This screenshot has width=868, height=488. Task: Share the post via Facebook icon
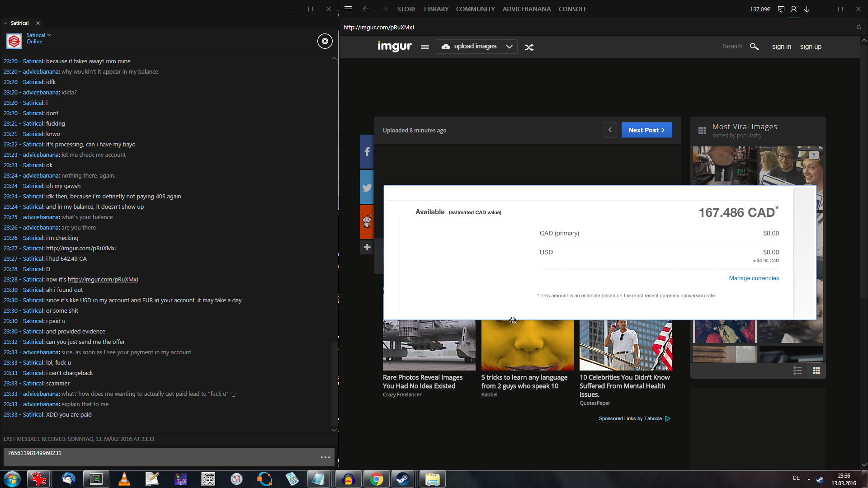coord(367,152)
